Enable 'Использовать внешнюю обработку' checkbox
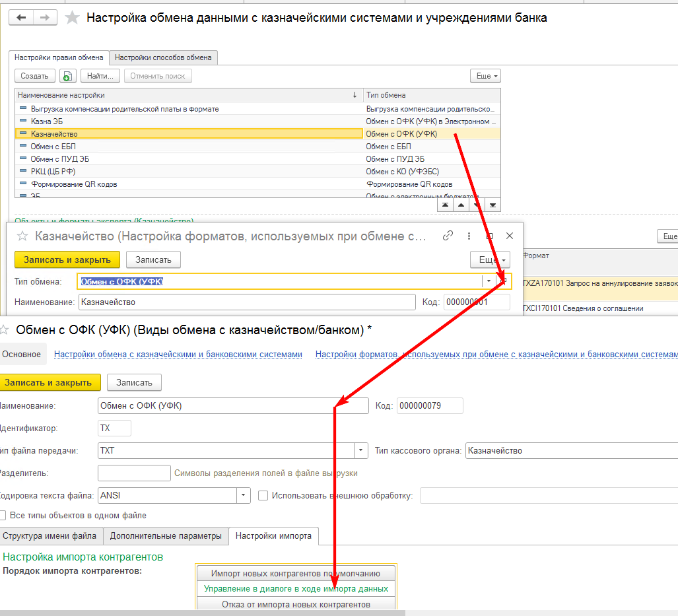This screenshot has width=678, height=616. [x=263, y=495]
